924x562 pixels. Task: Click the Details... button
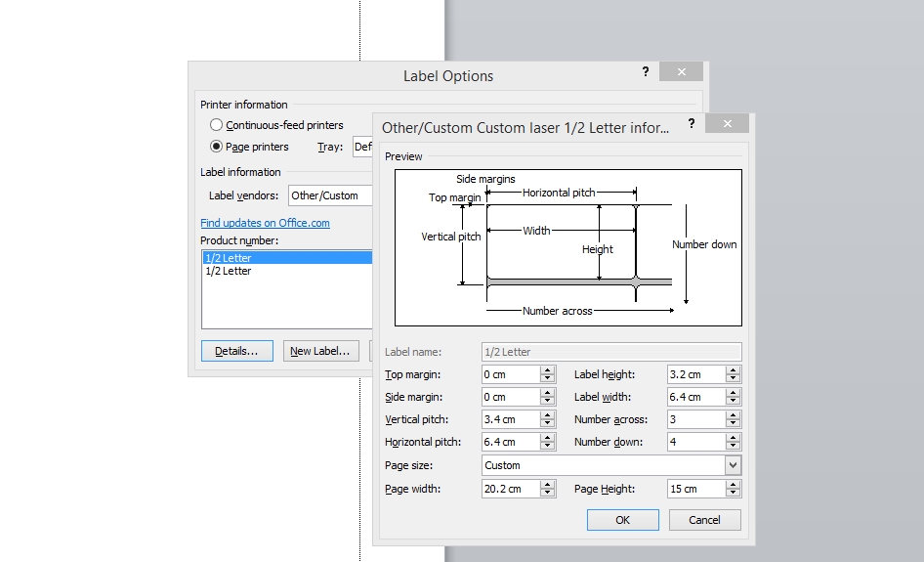click(x=237, y=351)
